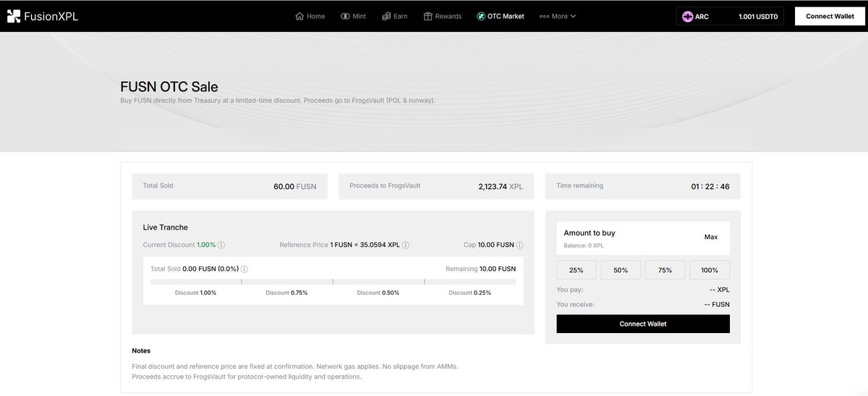Viewport: 868px width, 396px height.
Task: Select the OTC Market tab
Action: tap(501, 16)
